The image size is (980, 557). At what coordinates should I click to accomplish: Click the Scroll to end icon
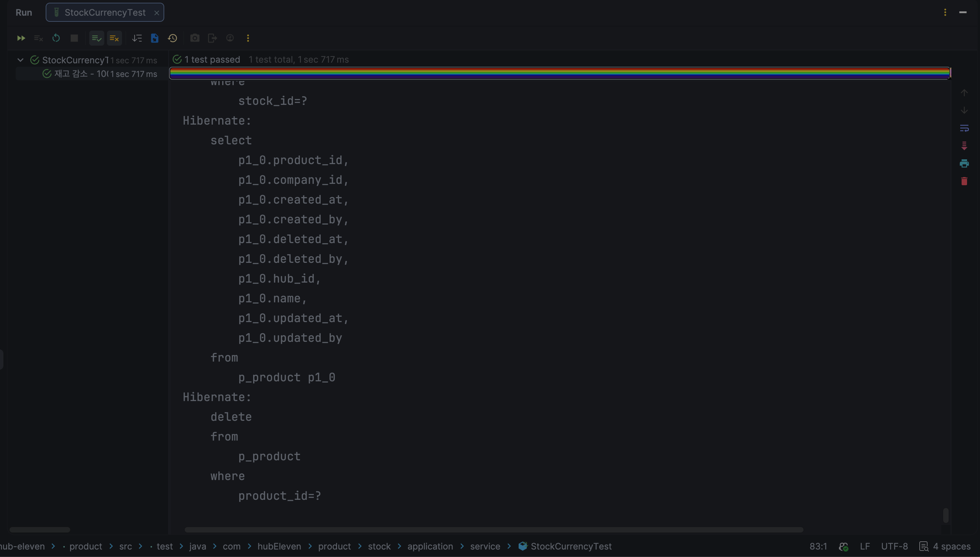tap(964, 146)
